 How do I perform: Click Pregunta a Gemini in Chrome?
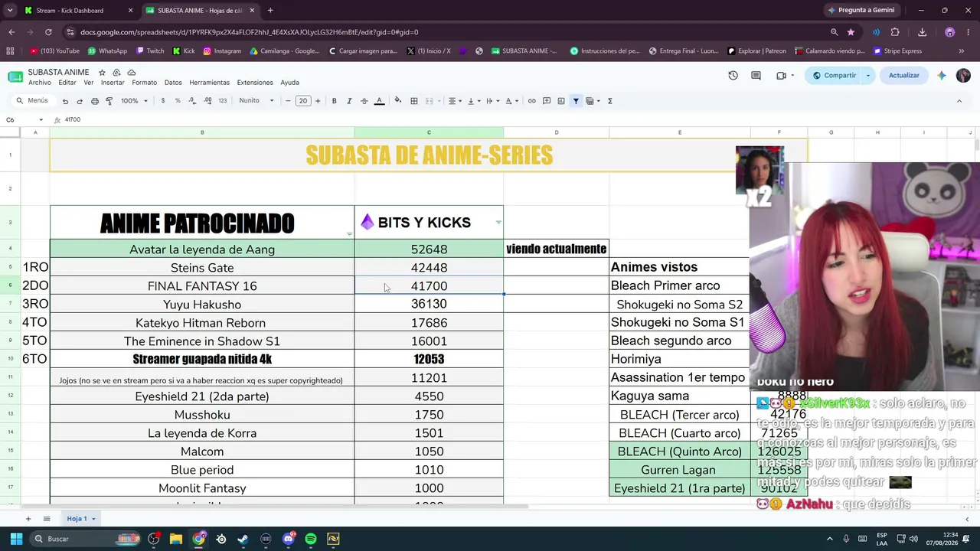(x=861, y=11)
